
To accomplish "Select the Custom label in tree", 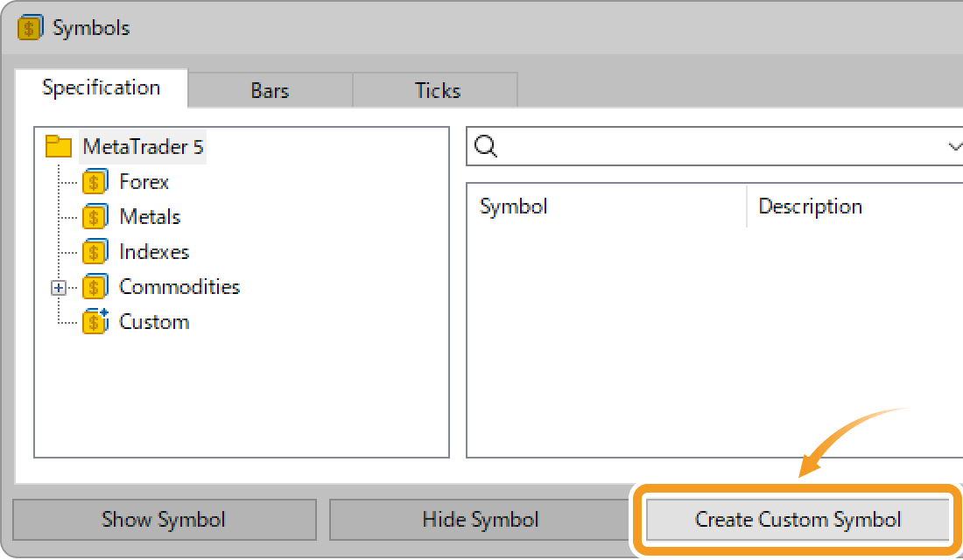I will 154,322.
